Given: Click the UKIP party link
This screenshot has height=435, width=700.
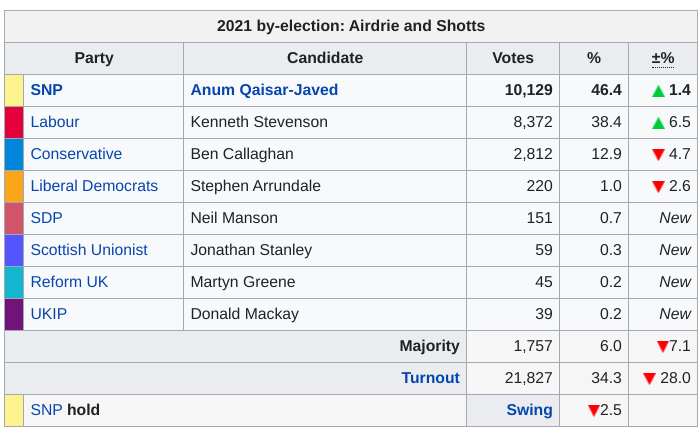Looking at the screenshot, I should pyautogui.click(x=49, y=314).
